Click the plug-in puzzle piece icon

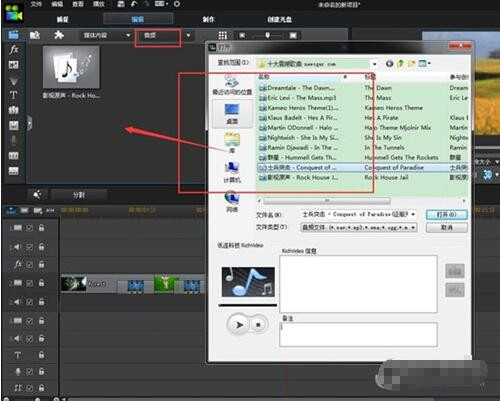coord(59,35)
